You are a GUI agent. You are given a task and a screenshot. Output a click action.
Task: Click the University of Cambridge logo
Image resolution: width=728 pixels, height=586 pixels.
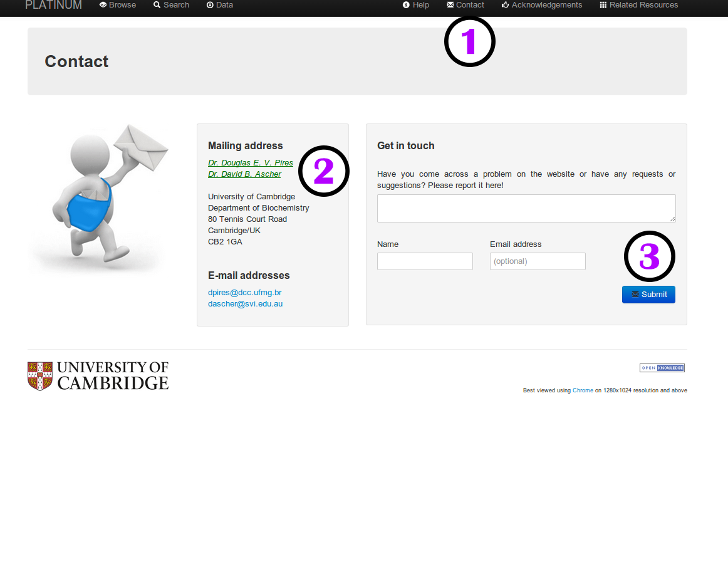click(x=98, y=375)
